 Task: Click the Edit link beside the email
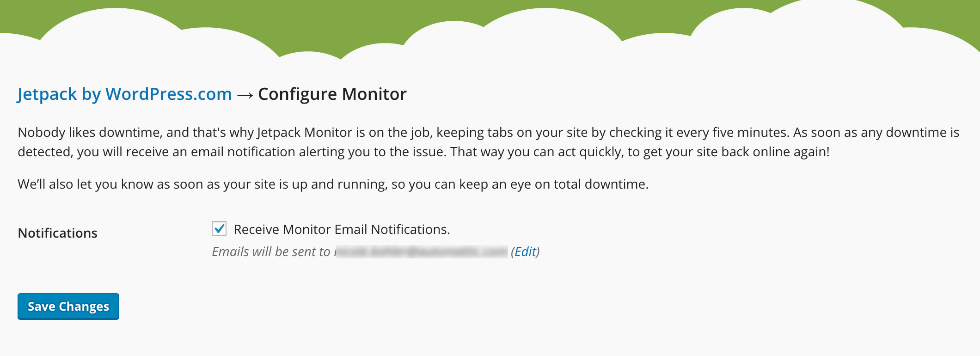pyautogui.click(x=525, y=252)
